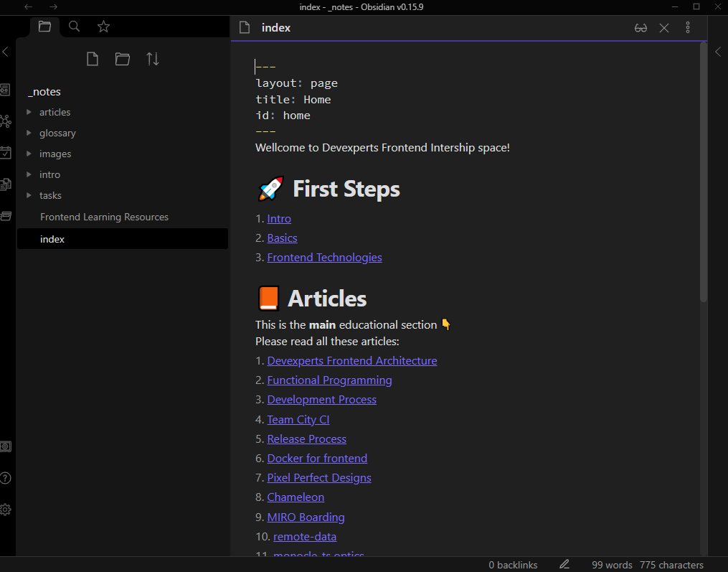Image resolution: width=728 pixels, height=572 pixels.
Task: Open the File explorer tab icon
Action: pyautogui.click(x=44, y=27)
